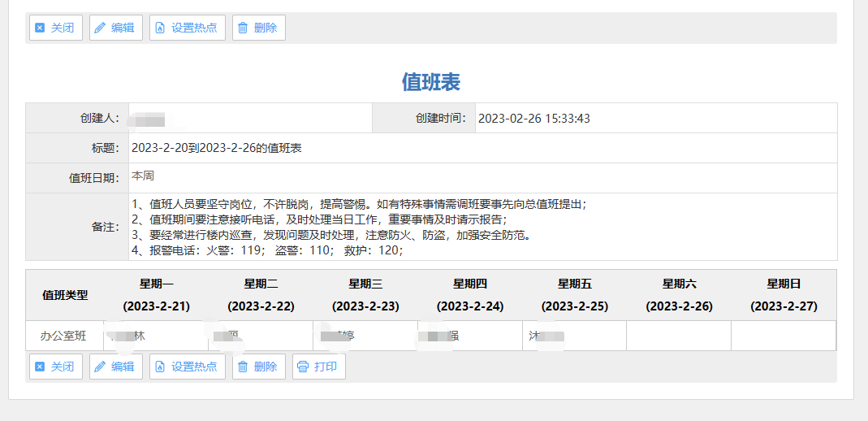The width and height of the screenshot is (868, 421).
Task: Click the bottom 编辑 button label
Action: 123,367
